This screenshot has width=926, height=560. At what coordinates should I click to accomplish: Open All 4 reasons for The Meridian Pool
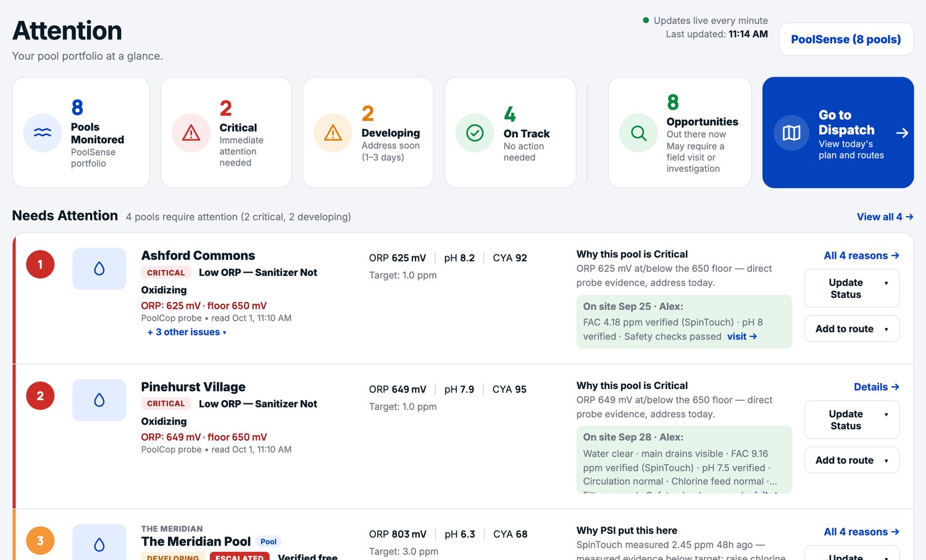coord(861,532)
